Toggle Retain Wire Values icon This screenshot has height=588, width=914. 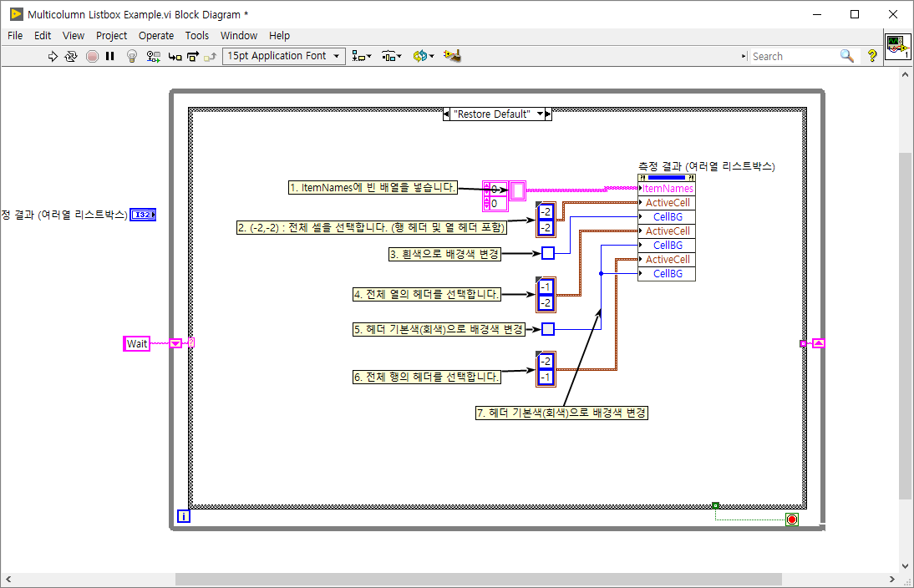pos(153,56)
